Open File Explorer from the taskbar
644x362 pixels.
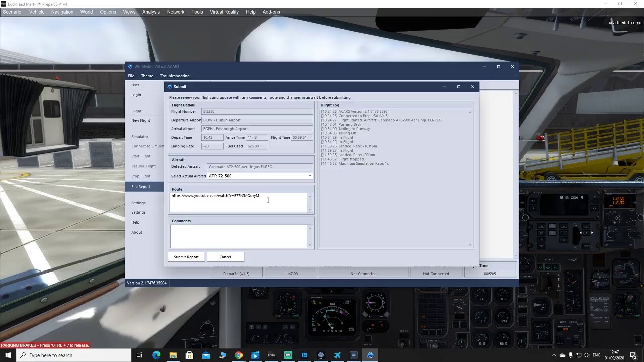point(173,355)
